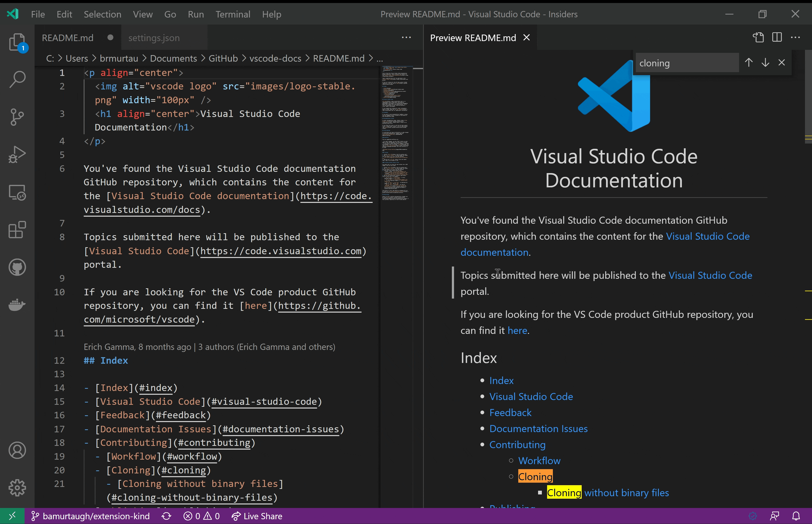Screen dimensions: 812x524
Task: Open the Explorer view in activity bar
Action: (17, 42)
